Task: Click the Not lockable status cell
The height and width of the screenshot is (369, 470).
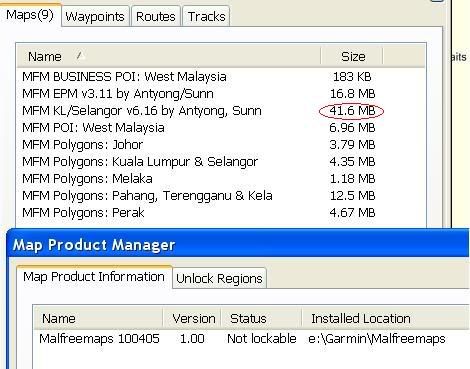Action: 262,339
